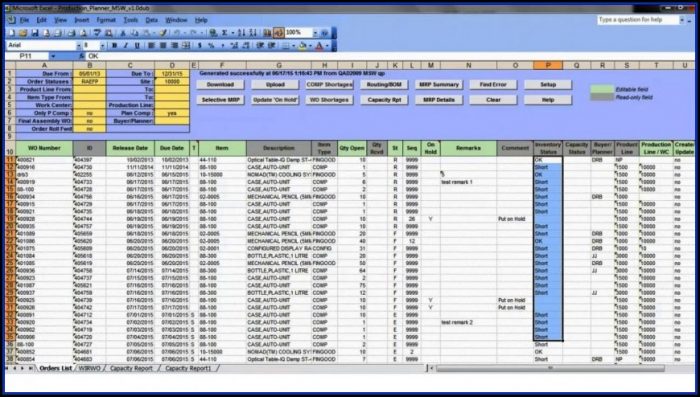
Task: Click the Sort Descending icon
Action: pyautogui.click(x=252, y=33)
